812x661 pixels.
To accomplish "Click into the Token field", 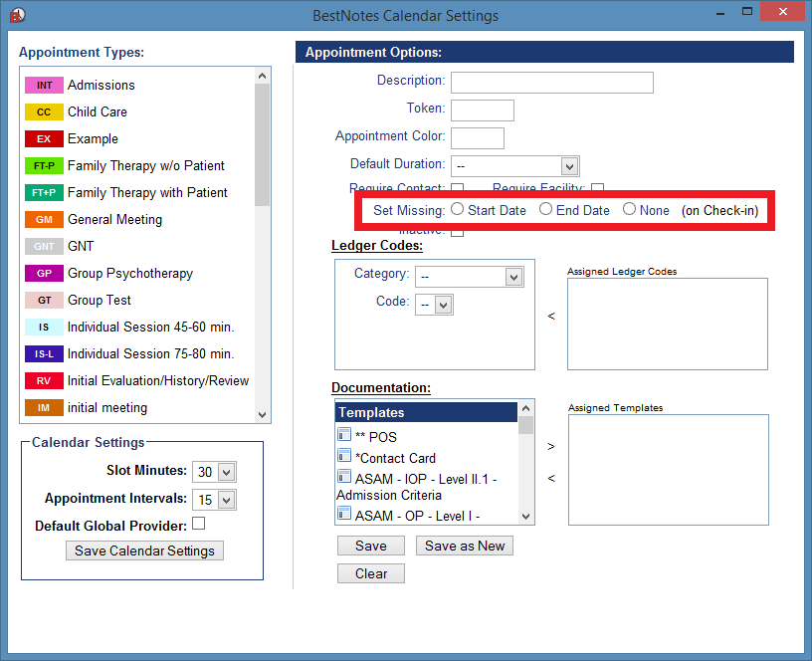I will tap(483, 110).
